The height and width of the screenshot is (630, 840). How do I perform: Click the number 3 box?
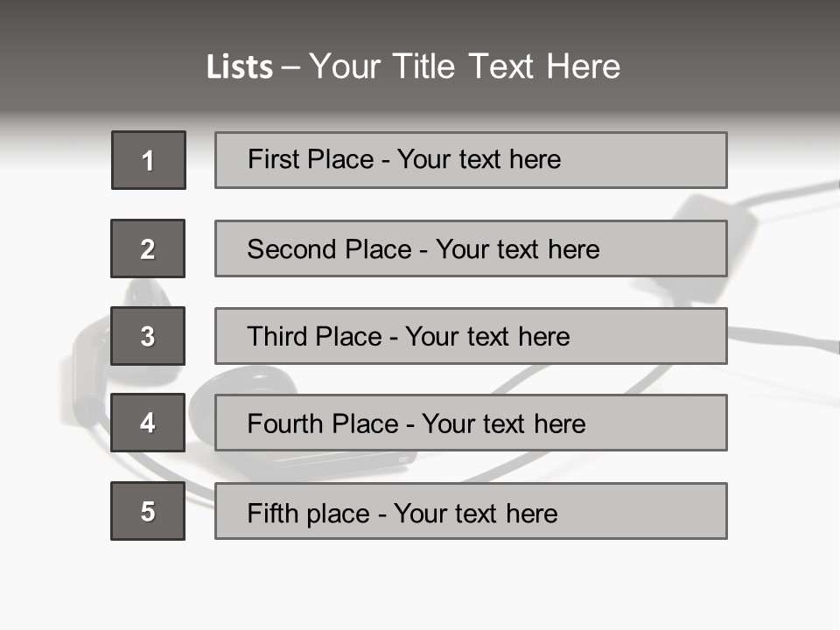pos(148,336)
